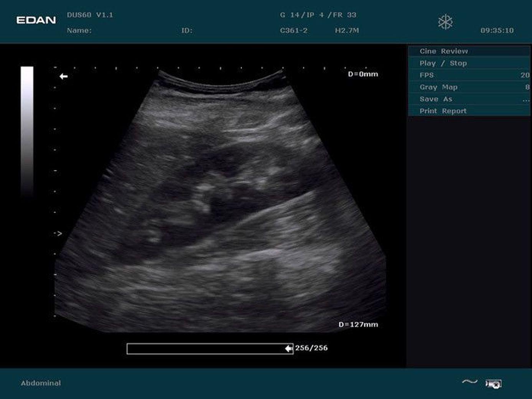Image resolution: width=532 pixels, height=399 pixels.
Task: Click the arrow at cine bar end
Action: point(288,348)
